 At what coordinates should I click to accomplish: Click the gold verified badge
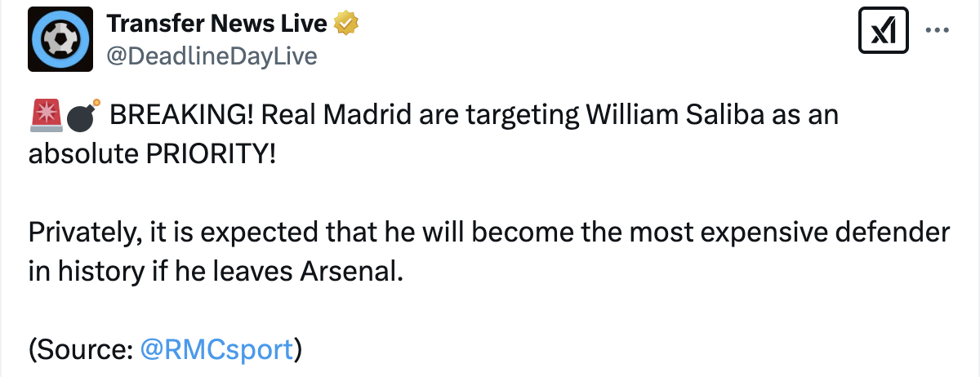(x=347, y=25)
